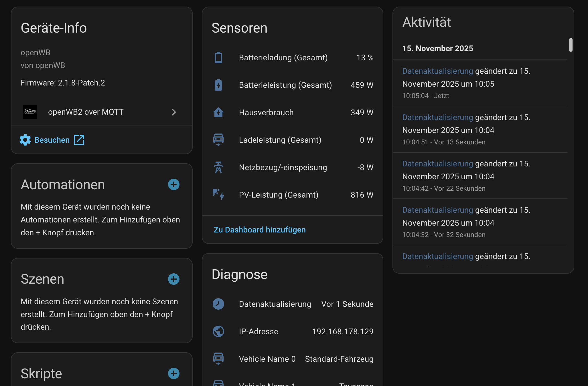Click Zu Dashboard hinzufügen
Screen dimensions: 588x386
click(x=260, y=230)
